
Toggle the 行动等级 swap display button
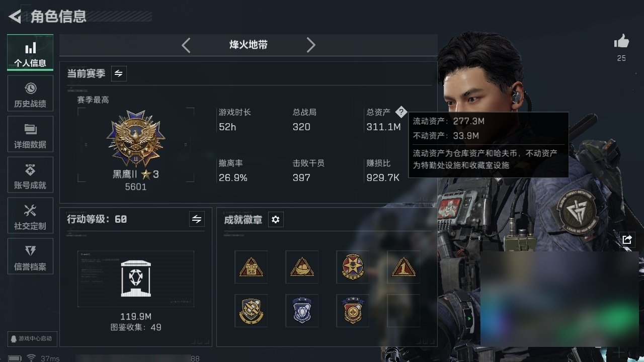click(197, 219)
